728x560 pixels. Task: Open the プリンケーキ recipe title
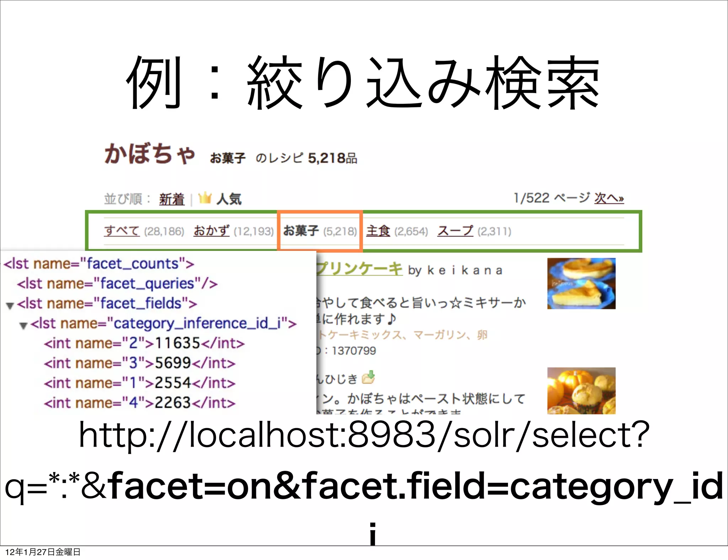point(359,269)
